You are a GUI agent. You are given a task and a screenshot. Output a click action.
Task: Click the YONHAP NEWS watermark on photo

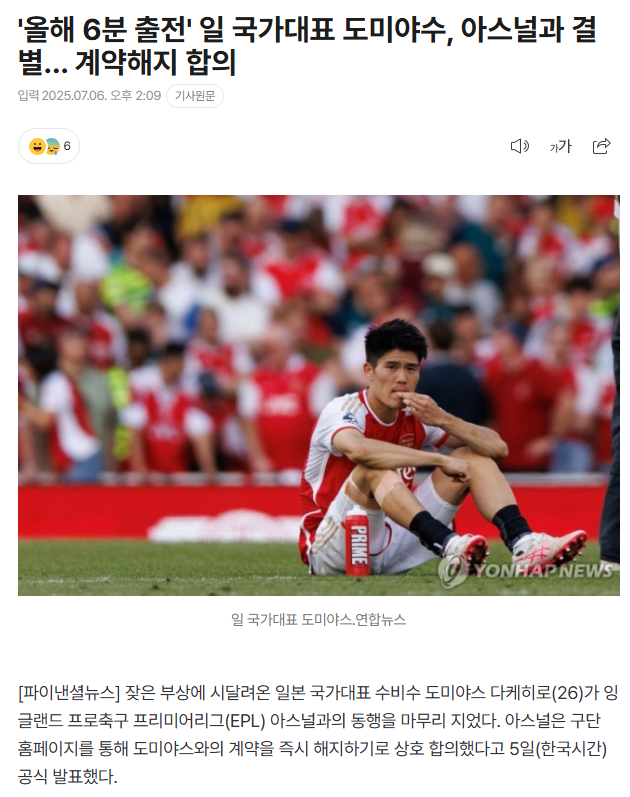[526, 570]
